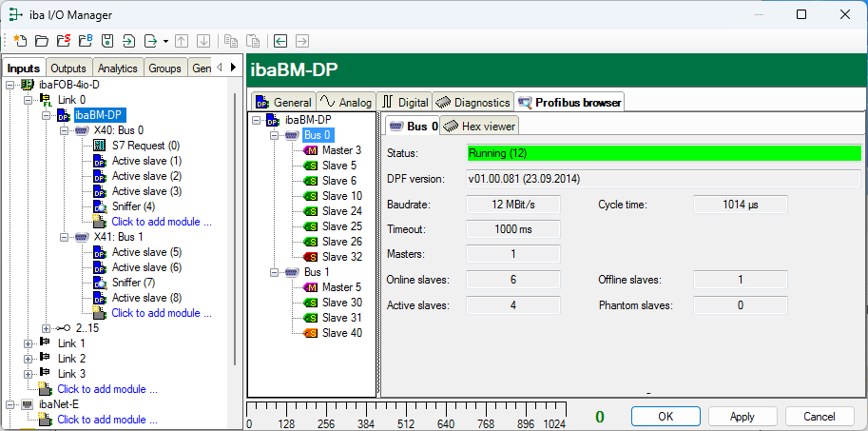Open the export dropdown arrow in toolbar
Viewport: 868px width, 431px height.
pos(165,42)
